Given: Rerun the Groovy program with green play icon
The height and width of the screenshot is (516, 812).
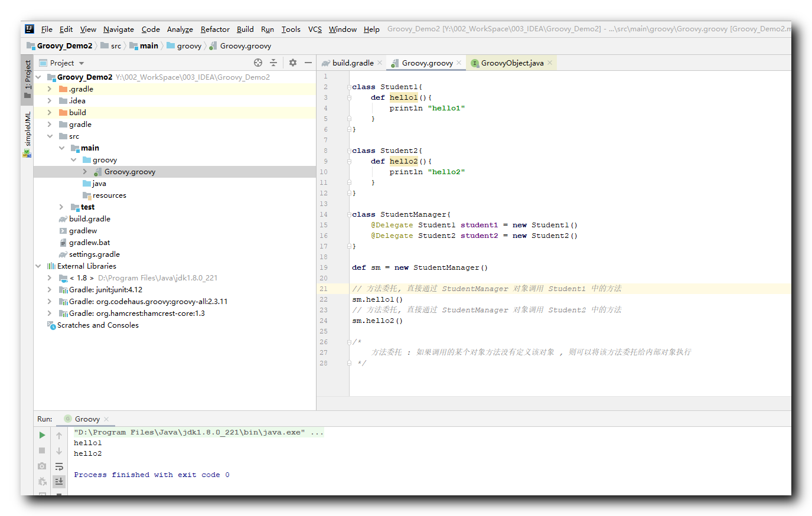Looking at the screenshot, I should pyautogui.click(x=42, y=435).
